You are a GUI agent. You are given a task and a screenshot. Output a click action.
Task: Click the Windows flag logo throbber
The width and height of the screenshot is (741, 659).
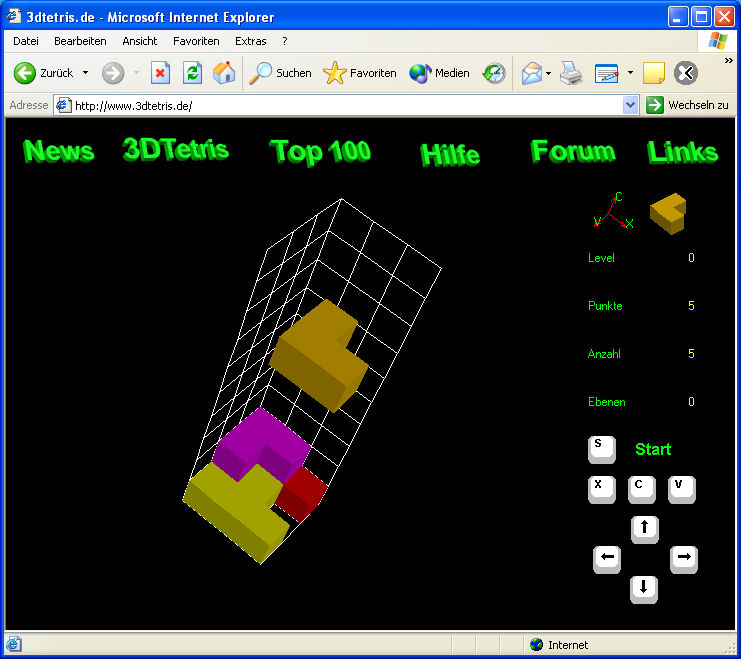pyautogui.click(x=718, y=41)
